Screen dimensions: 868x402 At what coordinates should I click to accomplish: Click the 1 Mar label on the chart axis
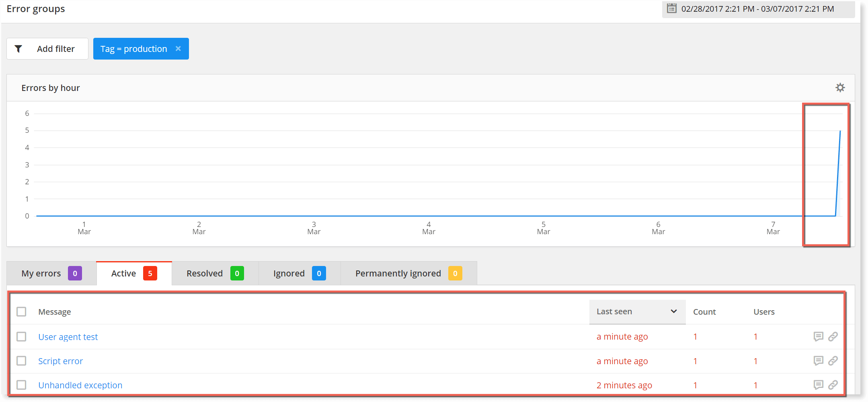tap(84, 228)
